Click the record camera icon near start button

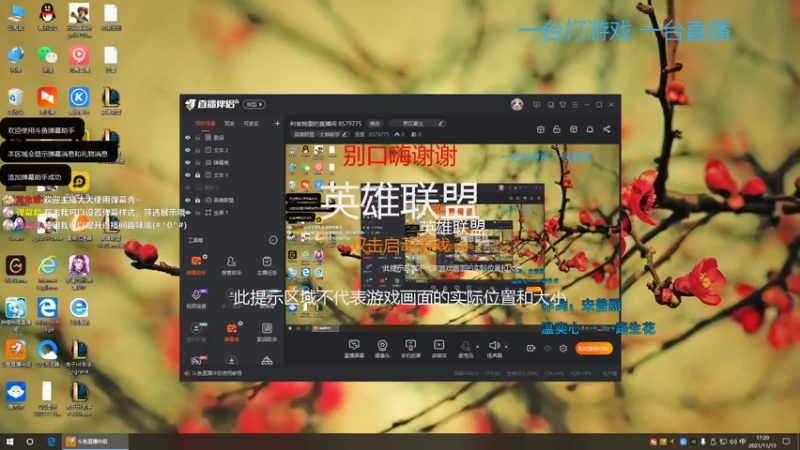(x=531, y=348)
